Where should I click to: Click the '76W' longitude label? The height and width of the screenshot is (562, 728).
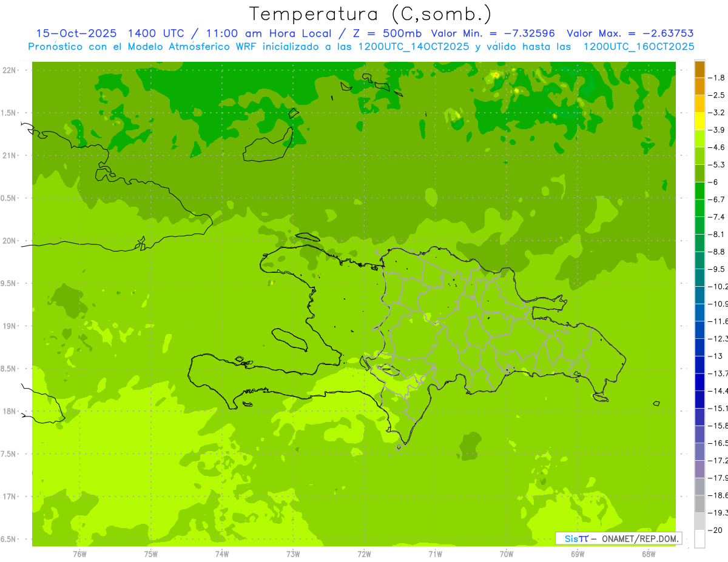[79, 554]
